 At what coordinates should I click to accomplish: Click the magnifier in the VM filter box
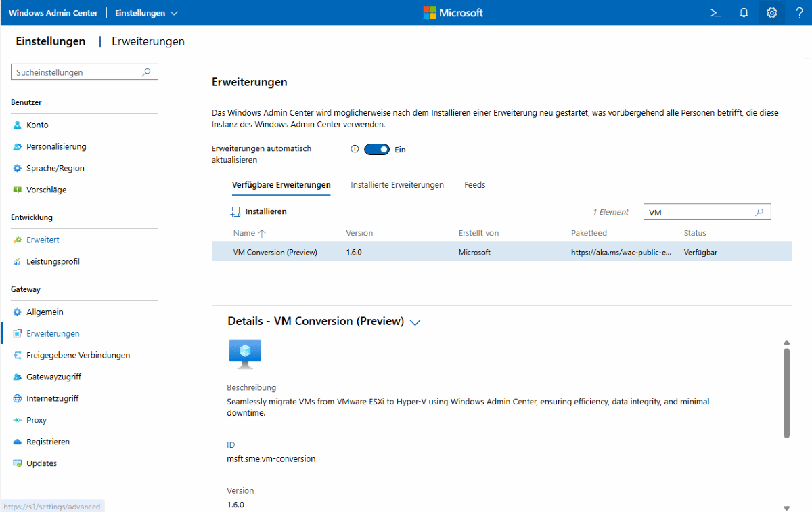(759, 212)
